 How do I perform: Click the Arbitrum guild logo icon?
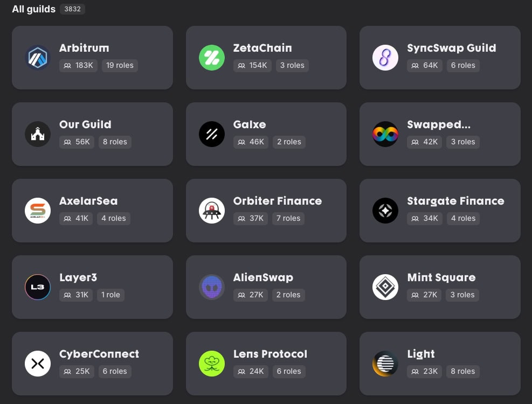click(x=38, y=58)
